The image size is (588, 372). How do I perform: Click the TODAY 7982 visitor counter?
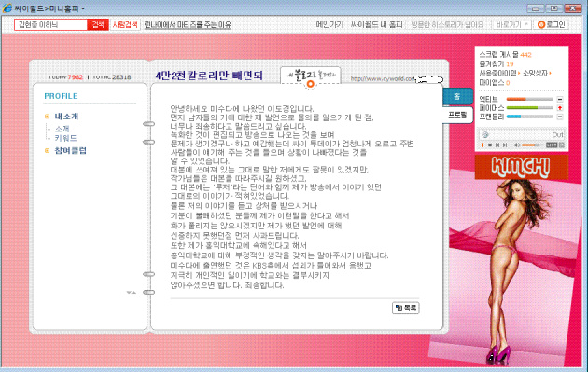(x=65, y=77)
